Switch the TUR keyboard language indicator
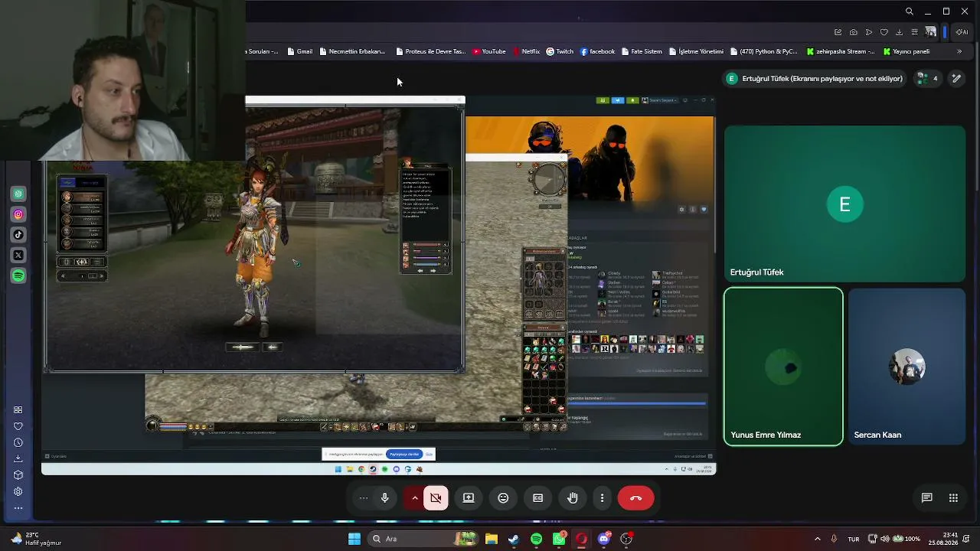Screen dimensions: 980x551 coord(854,539)
